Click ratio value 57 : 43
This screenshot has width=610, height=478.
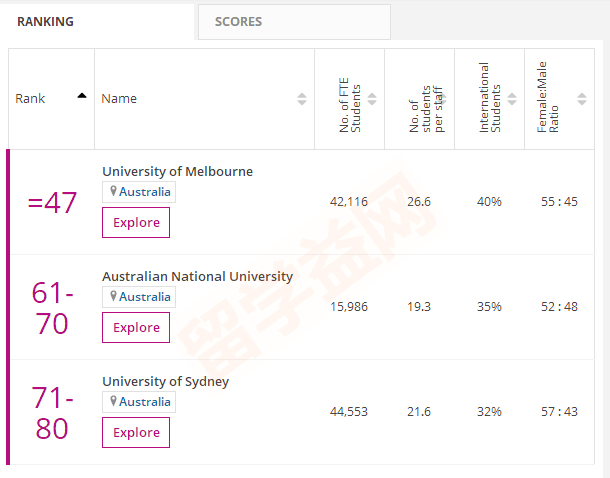point(559,412)
